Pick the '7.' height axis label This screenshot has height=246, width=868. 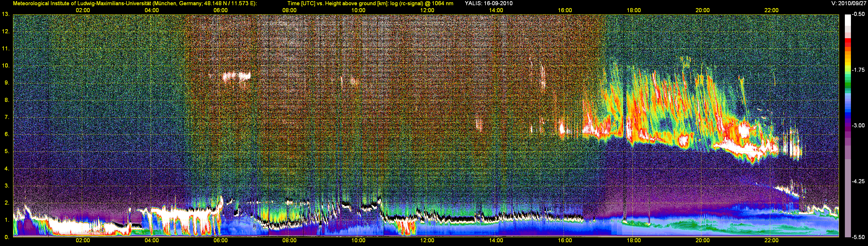pos(7,117)
